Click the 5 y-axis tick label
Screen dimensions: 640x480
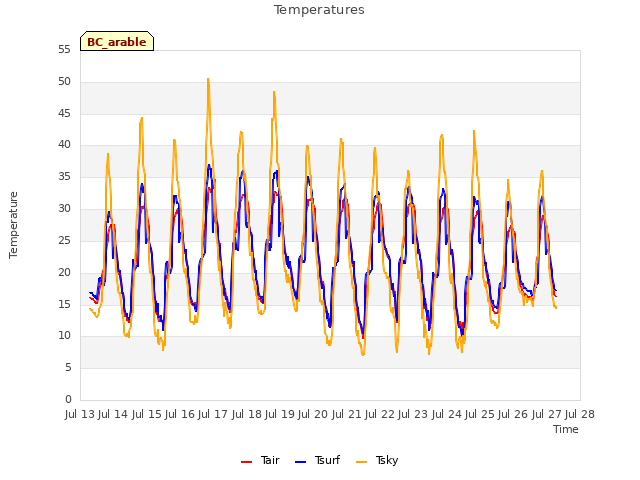click(68, 367)
